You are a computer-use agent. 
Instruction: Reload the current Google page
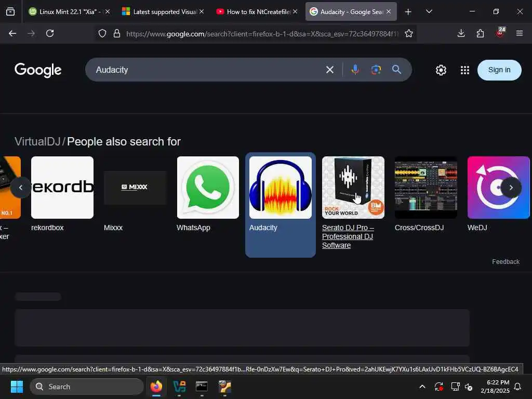pos(50,33)
